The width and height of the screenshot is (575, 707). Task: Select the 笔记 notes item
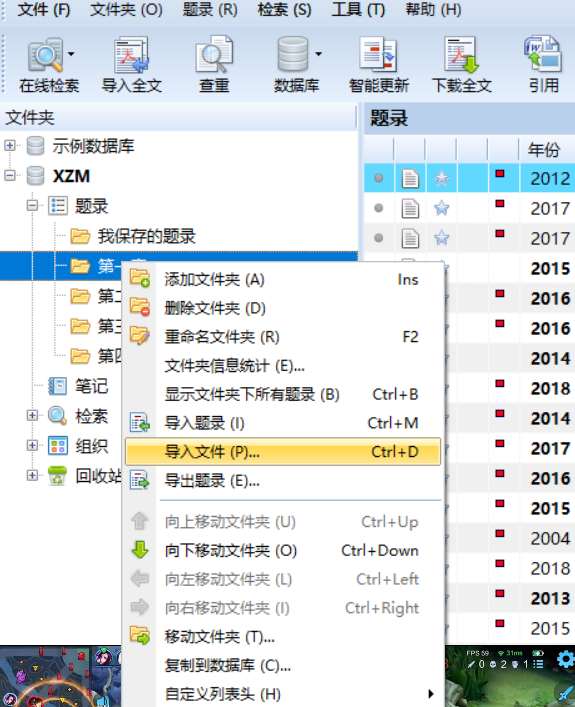pos(92,386)
